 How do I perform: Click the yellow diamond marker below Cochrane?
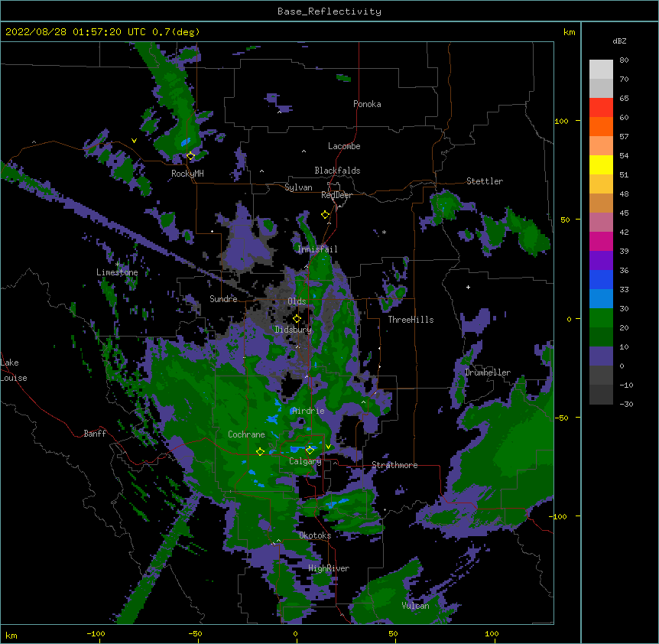click(260, 451)
